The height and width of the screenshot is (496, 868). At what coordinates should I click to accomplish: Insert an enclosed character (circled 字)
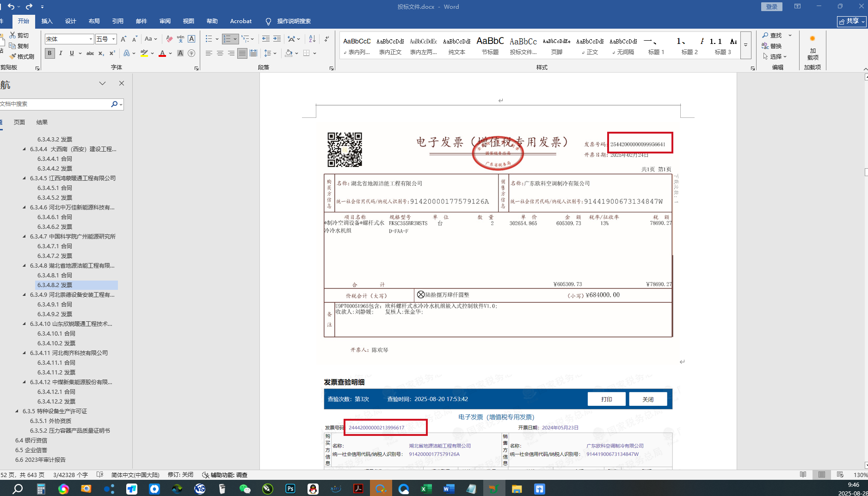[x=191, y=53]
